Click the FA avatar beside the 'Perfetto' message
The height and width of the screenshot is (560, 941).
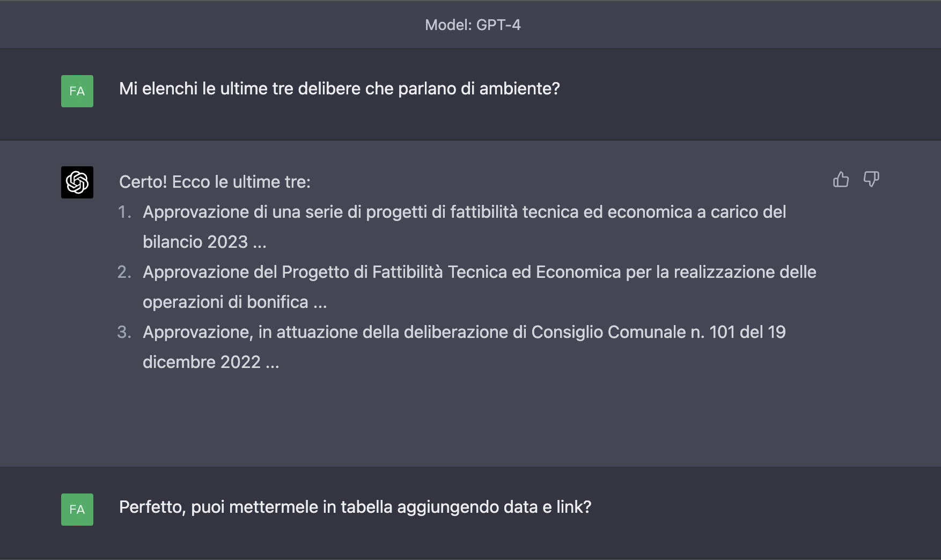[x=77, y=510]
